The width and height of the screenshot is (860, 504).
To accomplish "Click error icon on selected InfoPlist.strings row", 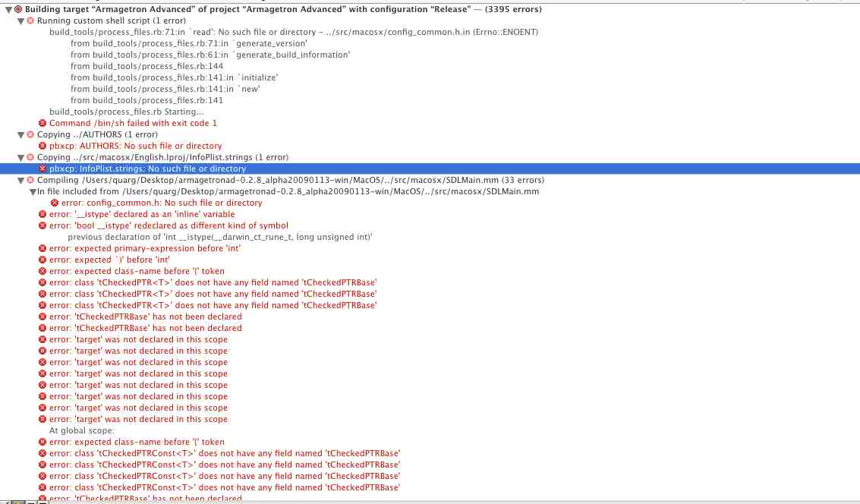I will click(x=43, y=169).
